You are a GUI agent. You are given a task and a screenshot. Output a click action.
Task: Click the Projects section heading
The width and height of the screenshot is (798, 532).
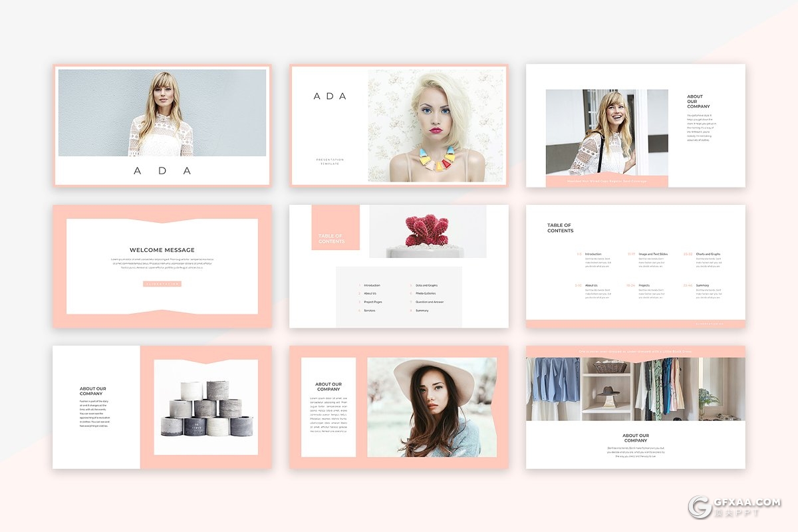tap(644, 285)
